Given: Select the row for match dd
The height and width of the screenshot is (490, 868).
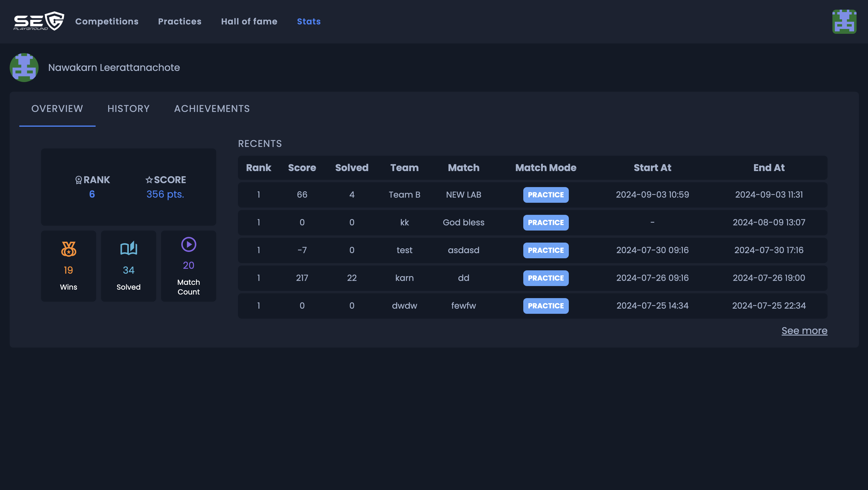Looking at the screenshot, I should 463,278.
